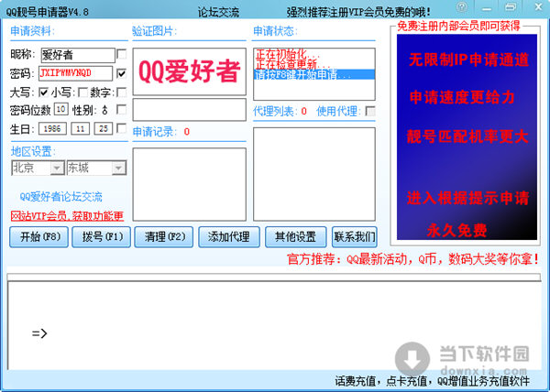Toggle the checkbox next to nickname field
This screenshot has height=392, width=550.
[x=121, y=54]
